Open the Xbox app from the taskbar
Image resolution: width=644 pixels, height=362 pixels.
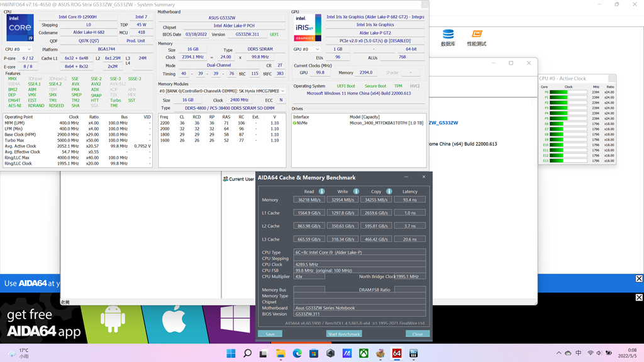pyautogui.click(x=364, y=353)
